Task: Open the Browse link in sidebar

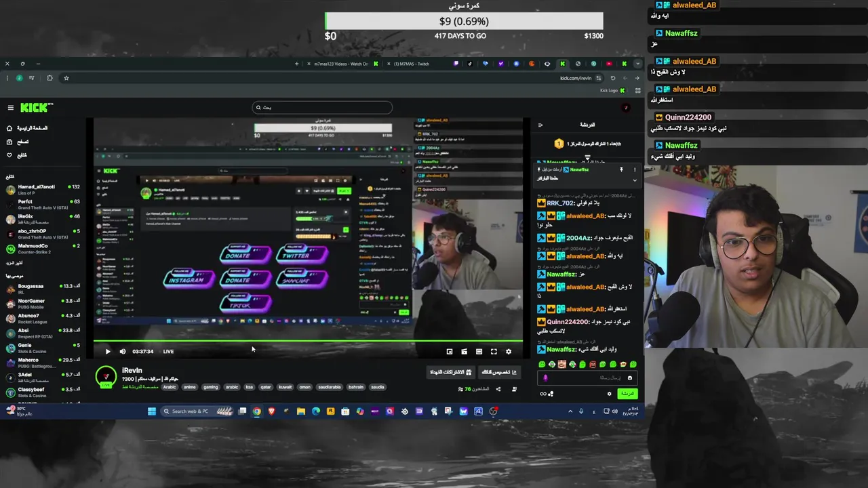Action: click(x=17, y=142)
